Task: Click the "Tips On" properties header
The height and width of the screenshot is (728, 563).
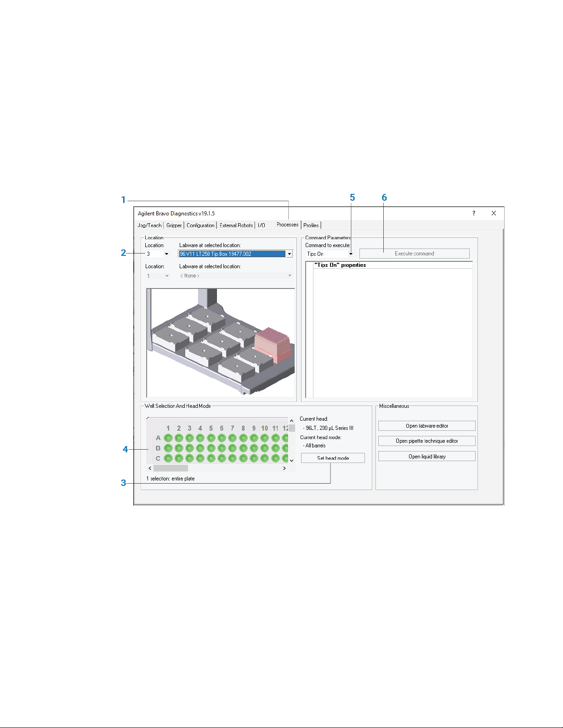Action: 340,265
